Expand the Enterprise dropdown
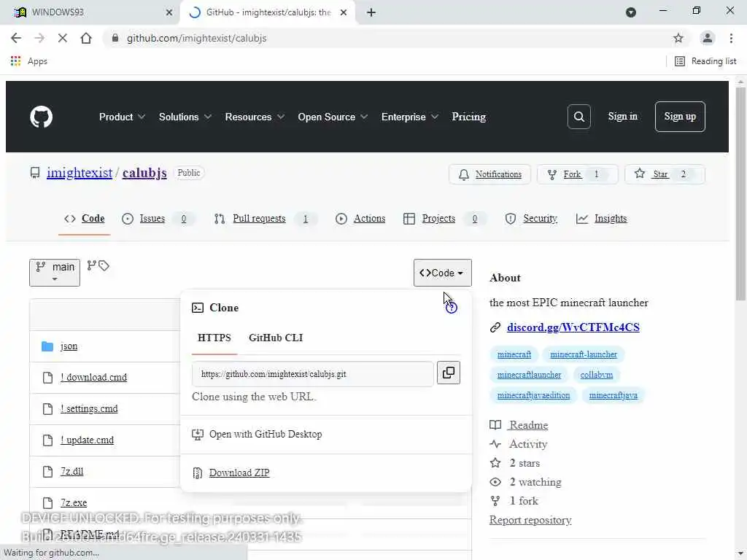Screen dimensions: 747x560 410,117
